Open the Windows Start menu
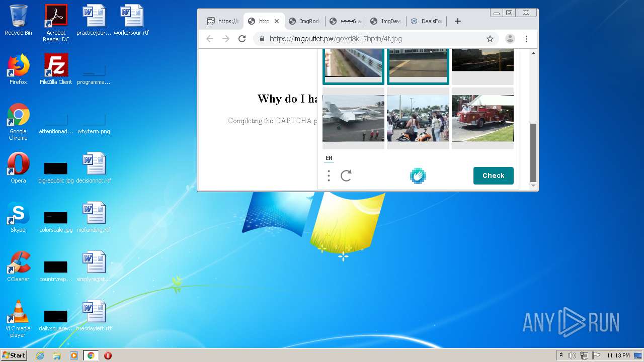644x362 pixels. 14,355
